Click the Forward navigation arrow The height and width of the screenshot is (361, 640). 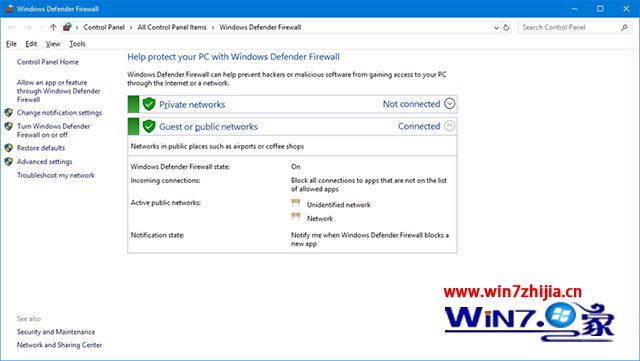pos(28,27)
